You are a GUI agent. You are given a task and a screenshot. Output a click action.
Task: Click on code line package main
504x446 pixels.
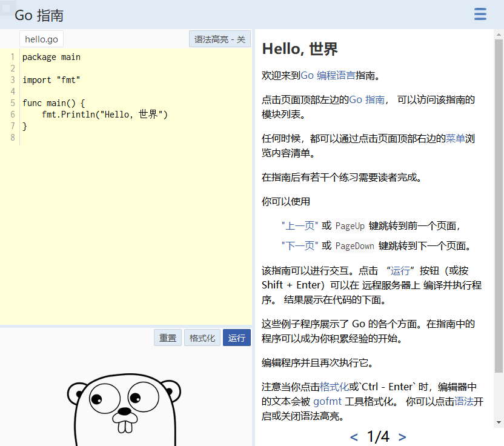click(51, 57)
